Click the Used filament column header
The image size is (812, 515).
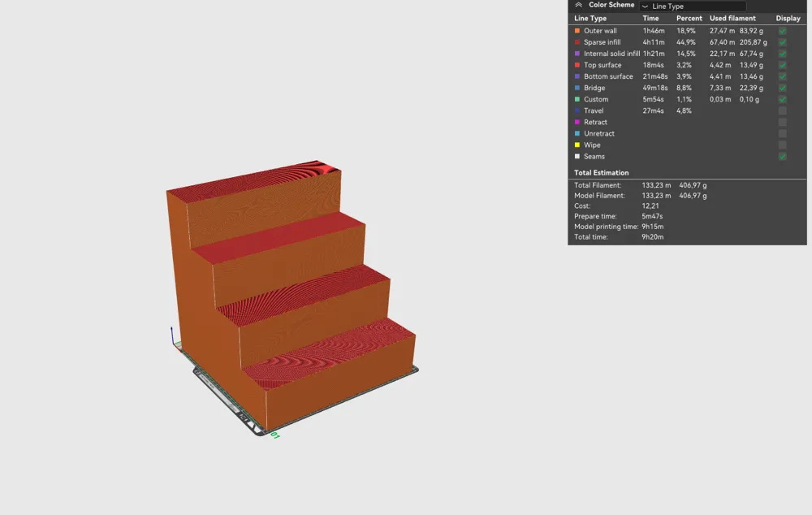click(732, 18)
